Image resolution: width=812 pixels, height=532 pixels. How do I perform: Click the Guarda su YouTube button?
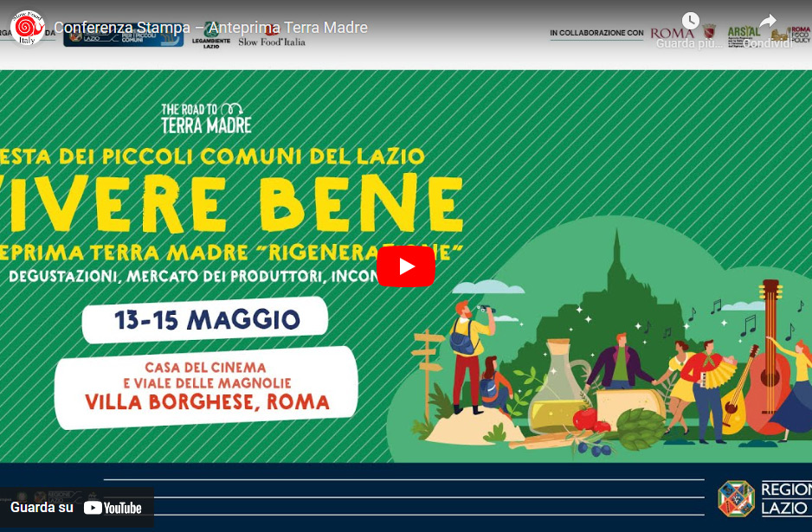[77, 508]
